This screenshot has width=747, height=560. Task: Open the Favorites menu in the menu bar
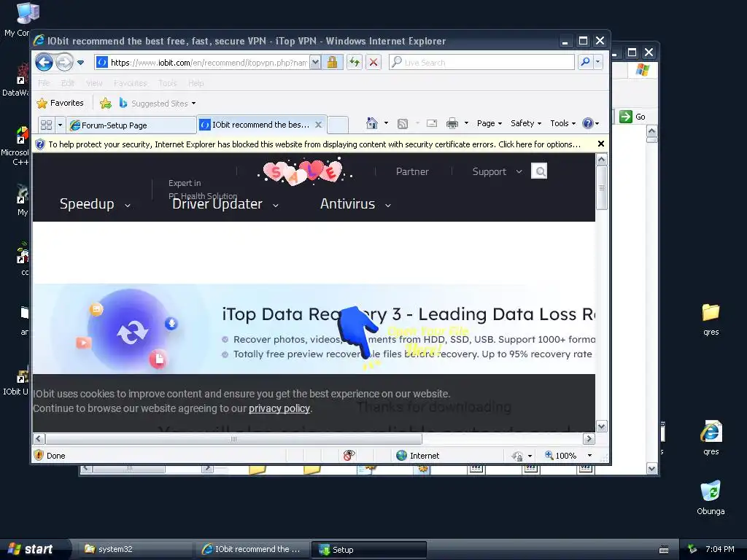pyautogui.click(x=130, y=83)
